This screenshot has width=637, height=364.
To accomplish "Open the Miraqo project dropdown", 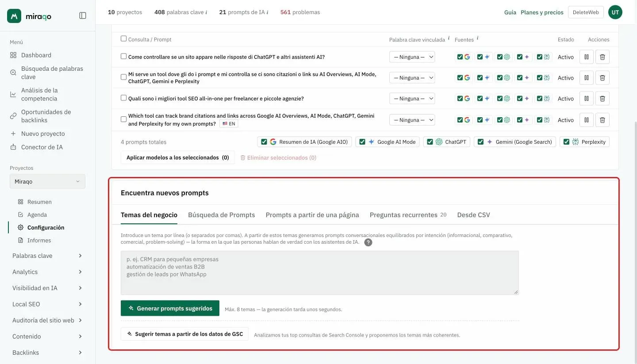I will click(47, 181).
